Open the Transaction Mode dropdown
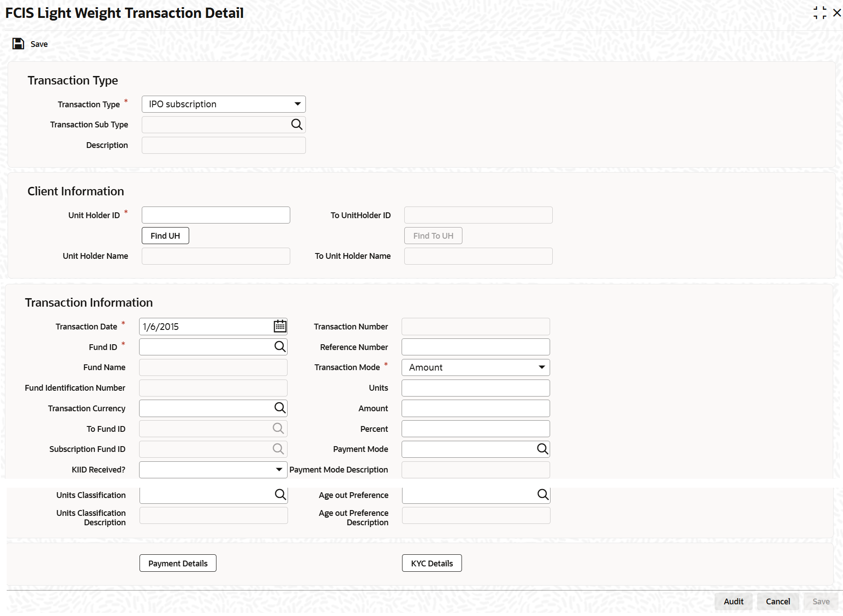The image size is (843, 616). point(476,367)
